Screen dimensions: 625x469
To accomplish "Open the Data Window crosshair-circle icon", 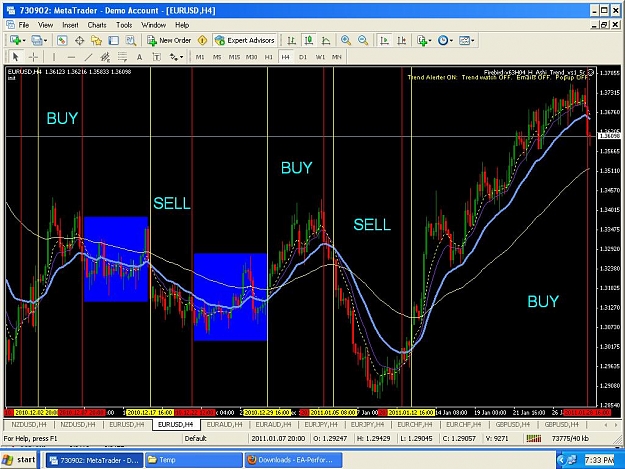I will click(x=79, y=40).
